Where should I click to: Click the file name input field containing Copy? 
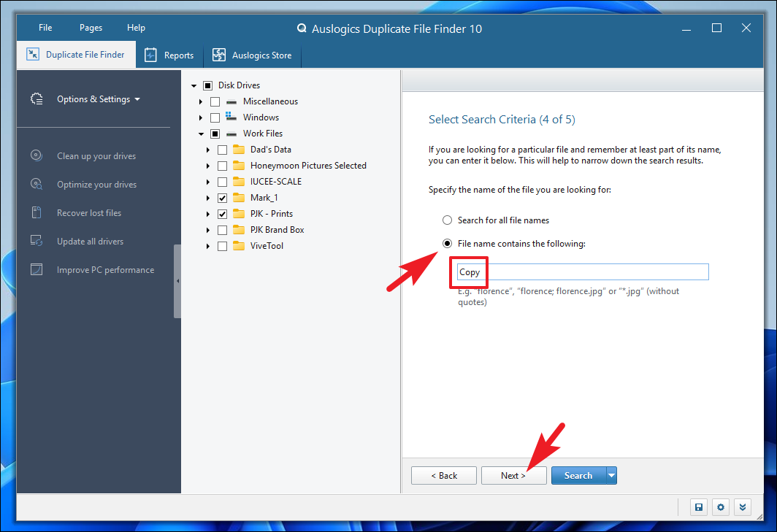point(583,272)
